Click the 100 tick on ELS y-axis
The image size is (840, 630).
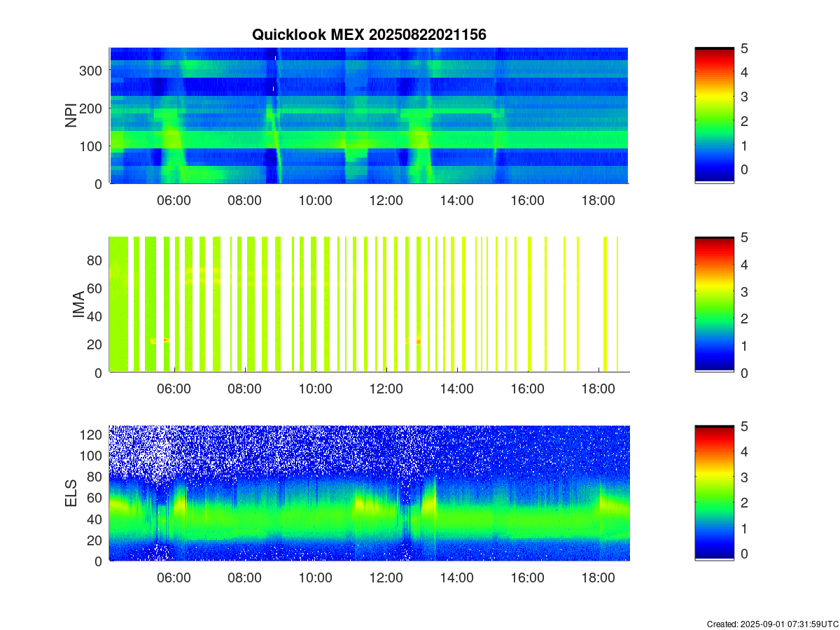click(x=92, y=455)
